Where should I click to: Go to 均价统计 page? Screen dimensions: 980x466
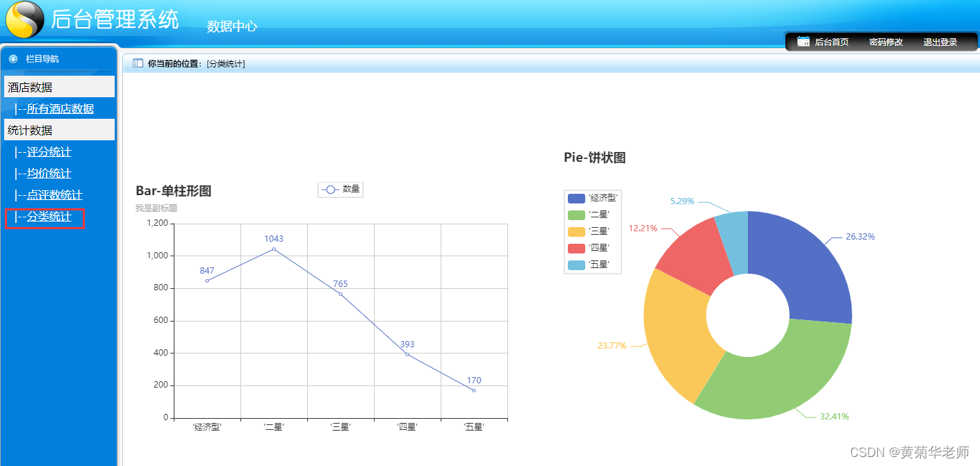click(49, 174)
